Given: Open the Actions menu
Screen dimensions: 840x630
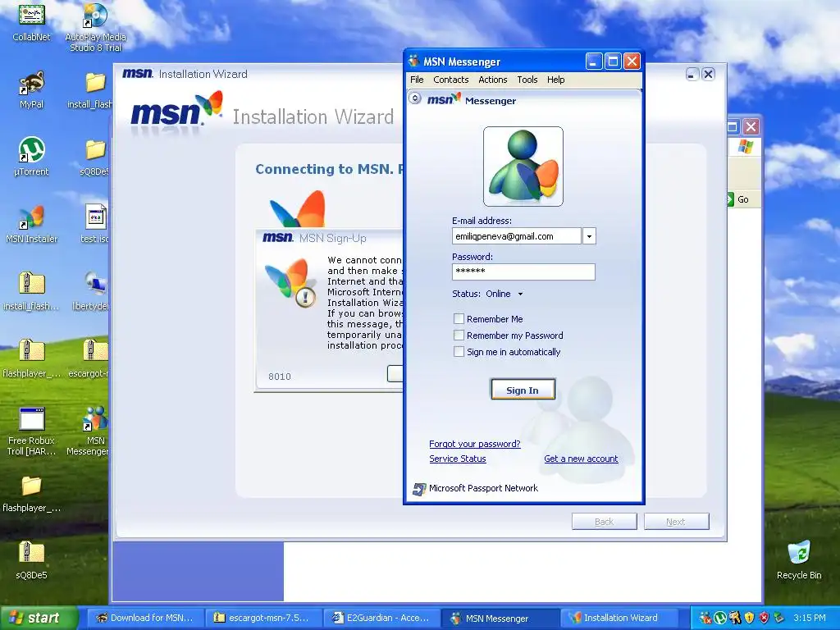Looking at the screenshot, I should click(493, 80).
